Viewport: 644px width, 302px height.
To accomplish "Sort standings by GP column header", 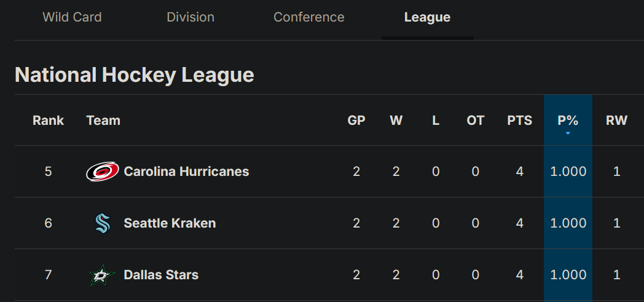I will click(356, 121).
